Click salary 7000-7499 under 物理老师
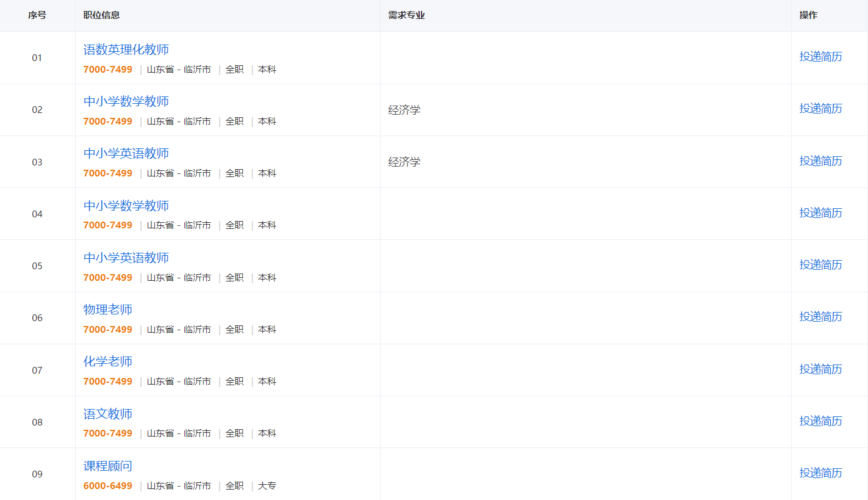868x500 pixels. pyautogui.click(x=108, y=330)
